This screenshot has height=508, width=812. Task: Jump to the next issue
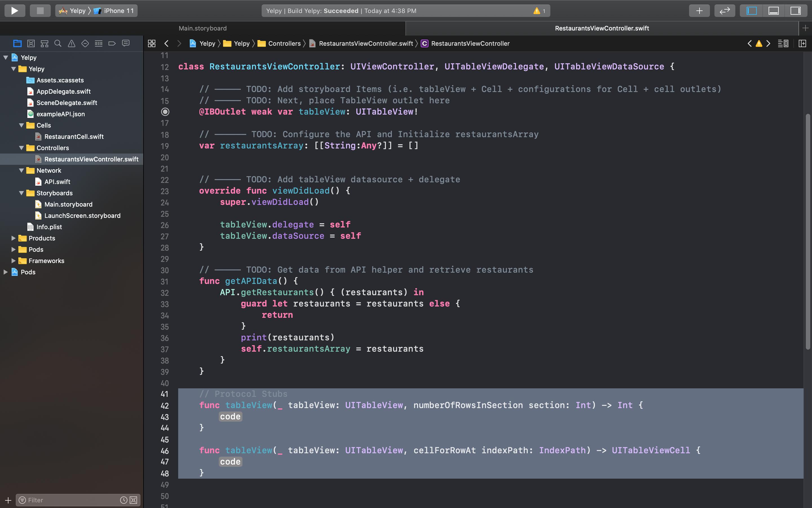tap(768, 43)
